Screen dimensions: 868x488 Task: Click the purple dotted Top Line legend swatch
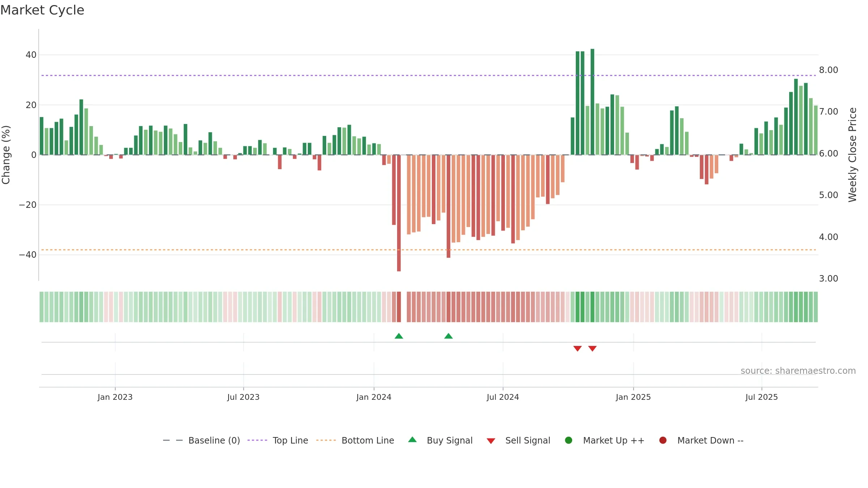pos(257,440)
